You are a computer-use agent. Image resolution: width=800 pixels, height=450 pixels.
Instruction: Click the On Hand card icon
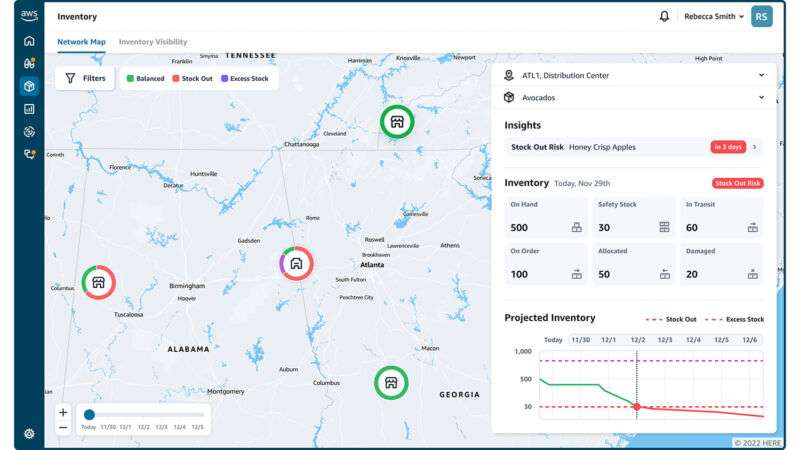pos(577,228)
